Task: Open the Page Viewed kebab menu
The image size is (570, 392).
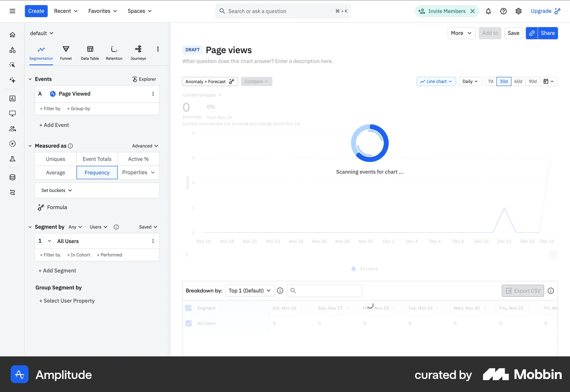Action: [153, 94]
